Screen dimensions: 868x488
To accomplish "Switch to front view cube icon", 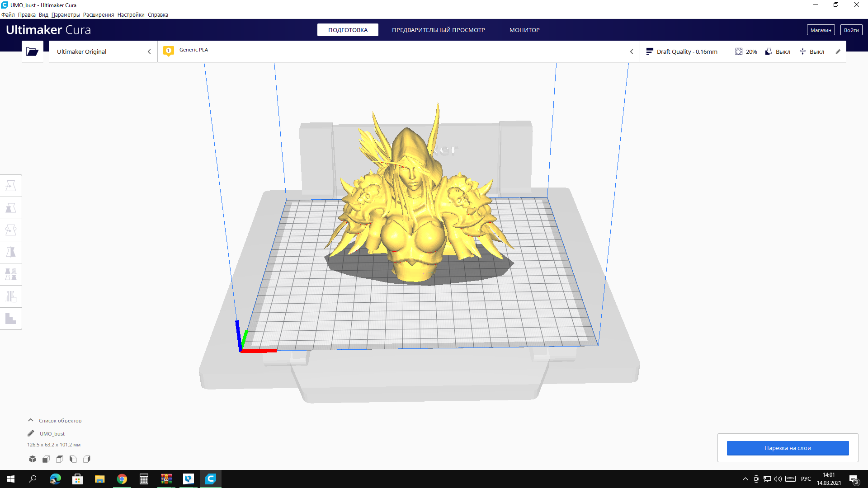I will point(46,459).
